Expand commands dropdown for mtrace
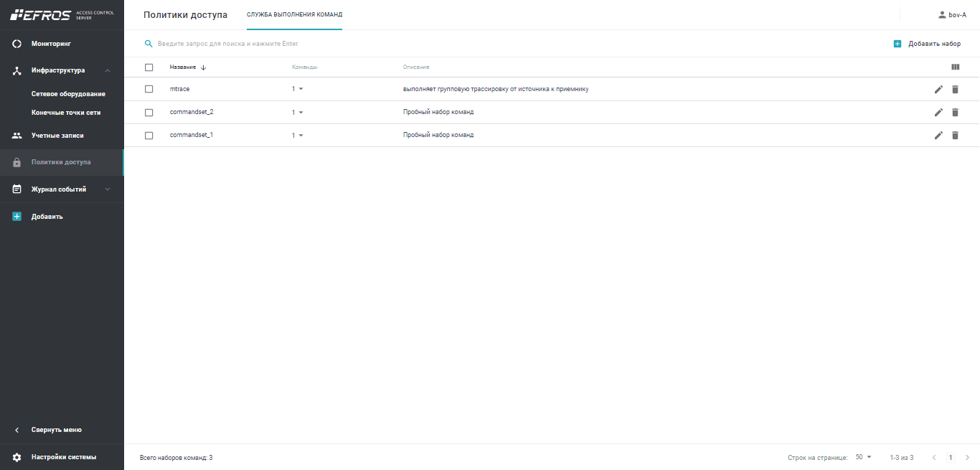Screen dimensions: 980x470 (x=301, y=89)
